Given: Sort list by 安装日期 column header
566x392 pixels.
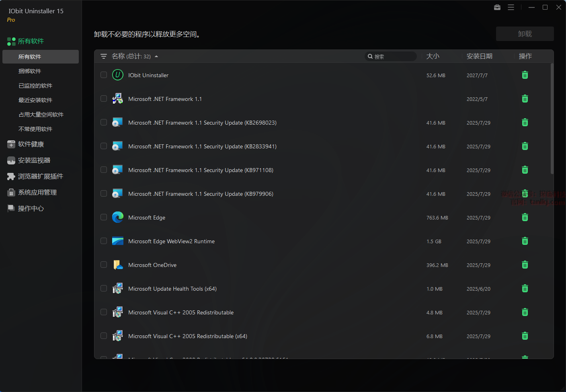Looking at the screenshot, I should pyautogui.click(x=479, y=56).
